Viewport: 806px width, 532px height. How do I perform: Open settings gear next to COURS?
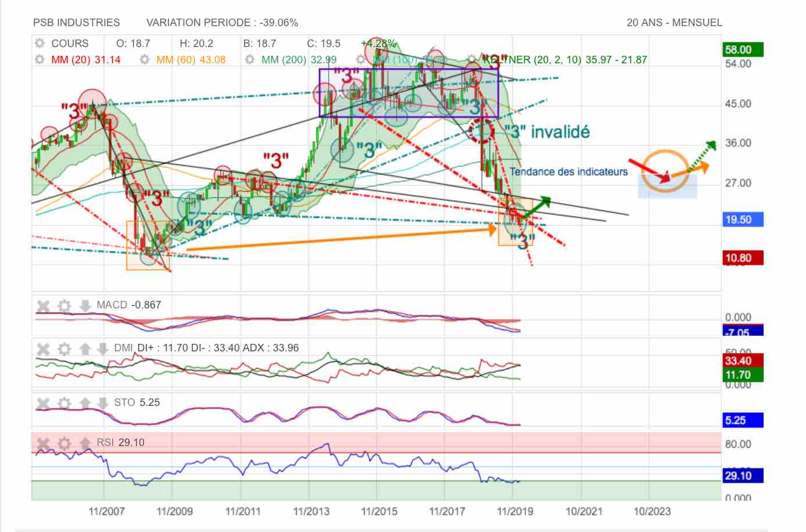[x=39, y=44]
